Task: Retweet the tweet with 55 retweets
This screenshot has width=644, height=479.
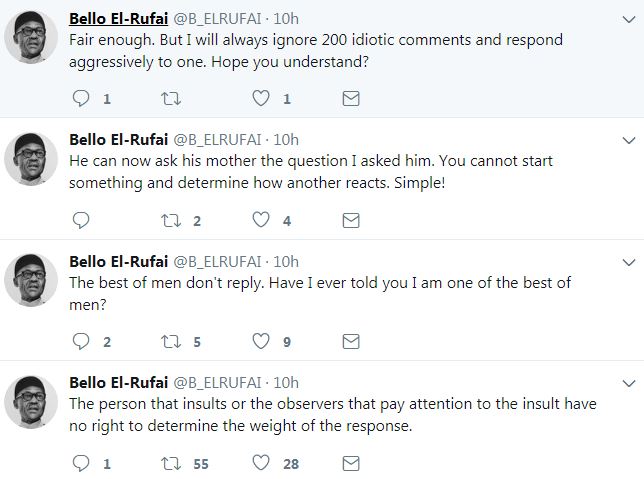Action: coord(172,463)
